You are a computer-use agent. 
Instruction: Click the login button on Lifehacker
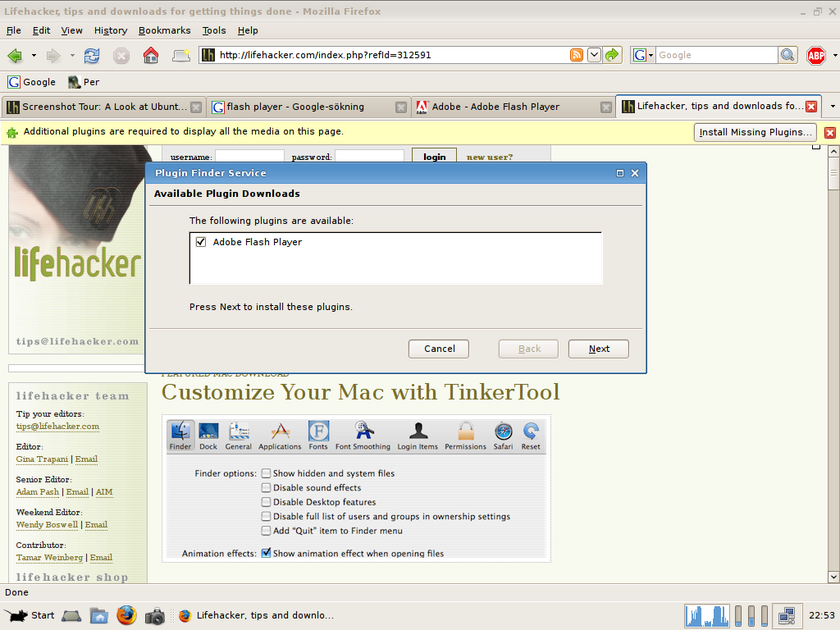(x=435, y=156)
